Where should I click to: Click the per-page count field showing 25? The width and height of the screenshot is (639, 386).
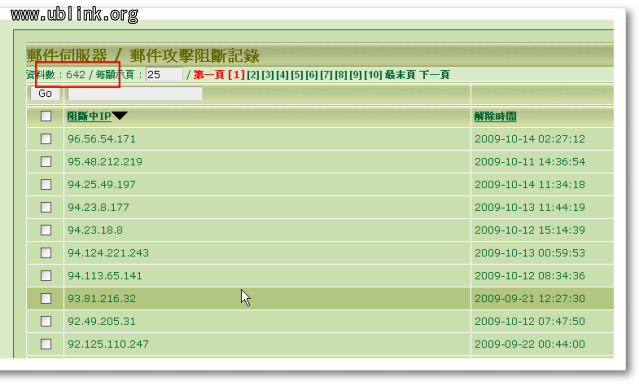coord(164,75)
